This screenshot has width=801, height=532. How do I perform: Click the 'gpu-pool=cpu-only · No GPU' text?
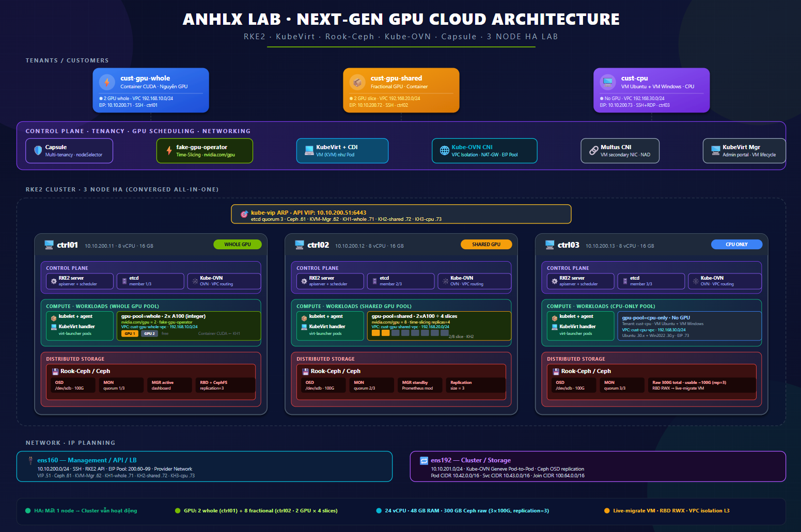(x=656, y=318)
